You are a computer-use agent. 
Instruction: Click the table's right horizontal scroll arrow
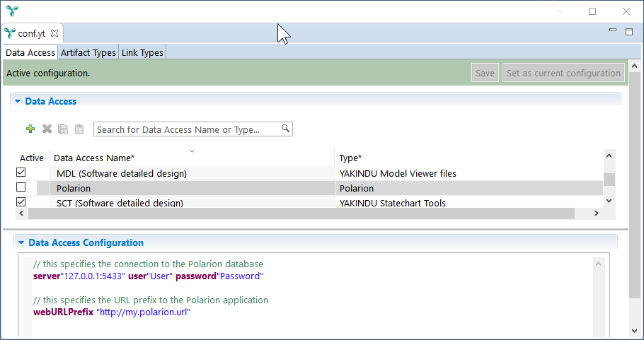(597, 213)
